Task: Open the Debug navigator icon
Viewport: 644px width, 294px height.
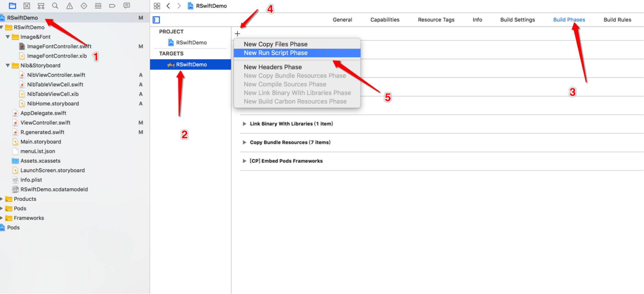Action: point(98,5)
